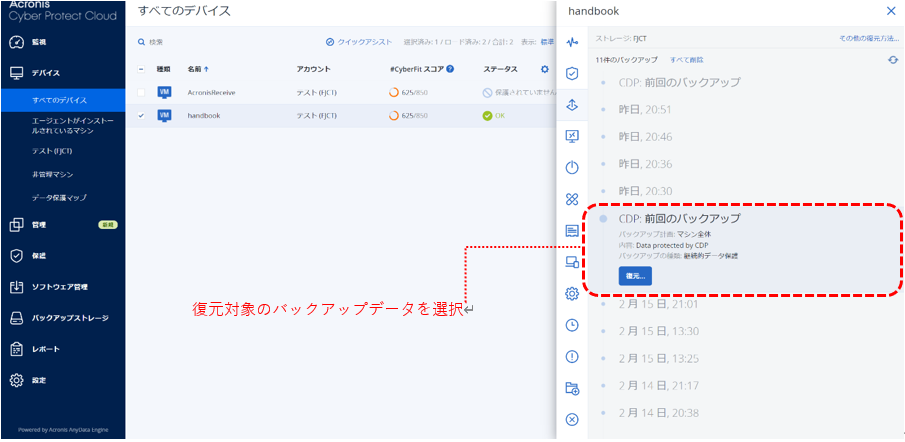Screen dimensions: 905x442
Task: Open the protection shield icon in side panel
Action: click(x=572, y=74)
